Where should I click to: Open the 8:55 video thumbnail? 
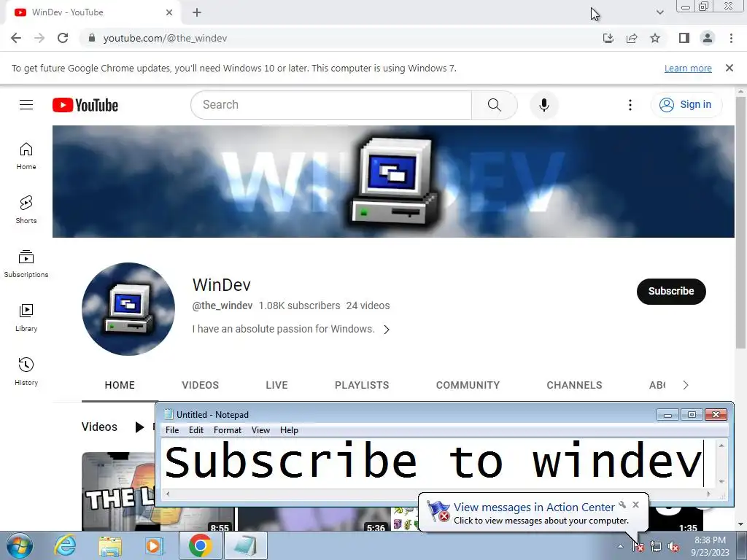[118, 491]
